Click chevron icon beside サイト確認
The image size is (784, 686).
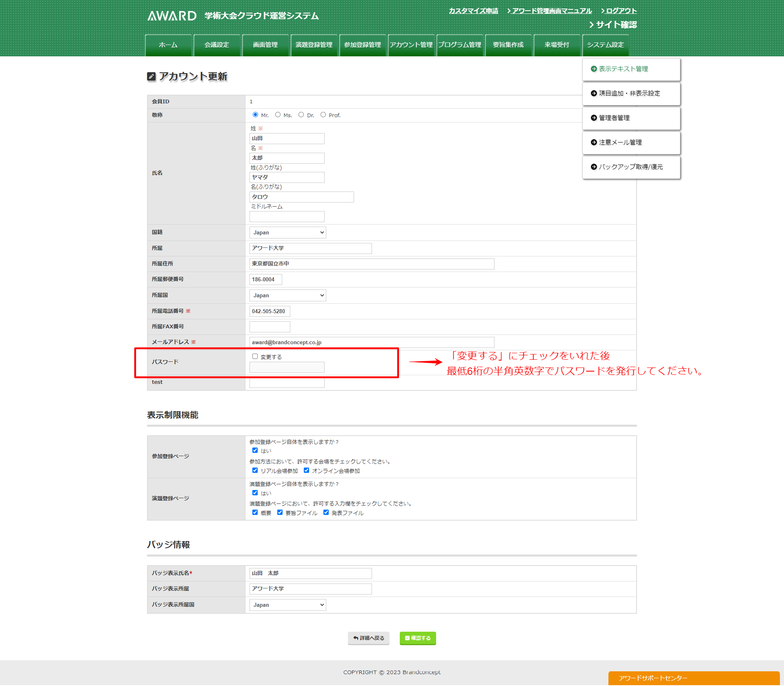pyautogui.click(x=591, y=25)
